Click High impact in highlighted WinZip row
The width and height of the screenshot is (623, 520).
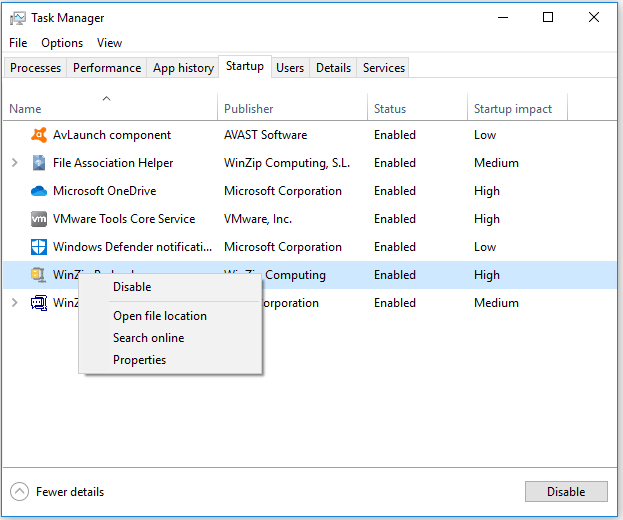[x=487, y=275]
